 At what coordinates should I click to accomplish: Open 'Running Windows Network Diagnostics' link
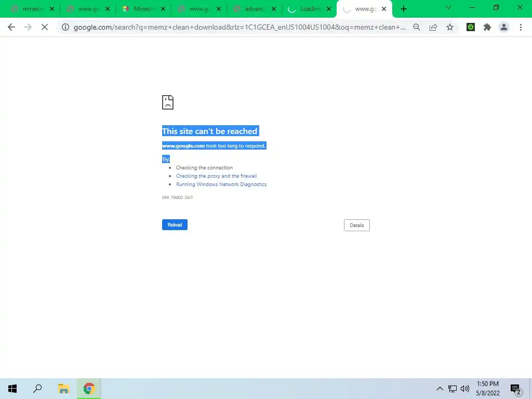coord(221,184)
